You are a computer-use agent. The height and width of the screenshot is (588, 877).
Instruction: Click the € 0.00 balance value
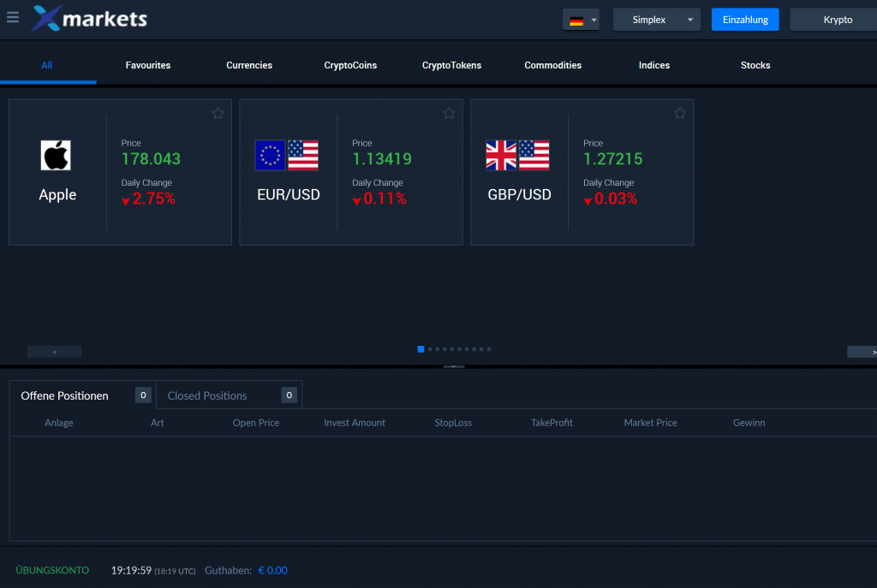273,571
